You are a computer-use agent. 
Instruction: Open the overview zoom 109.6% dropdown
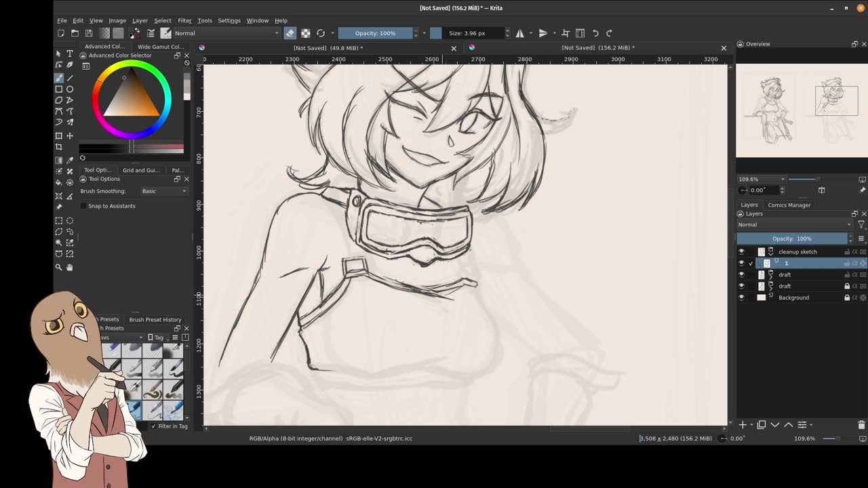(760, 180)
